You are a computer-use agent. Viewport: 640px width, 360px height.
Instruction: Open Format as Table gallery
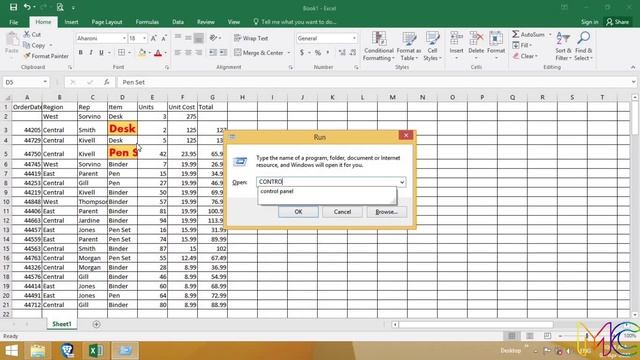(x=409, y=46)
